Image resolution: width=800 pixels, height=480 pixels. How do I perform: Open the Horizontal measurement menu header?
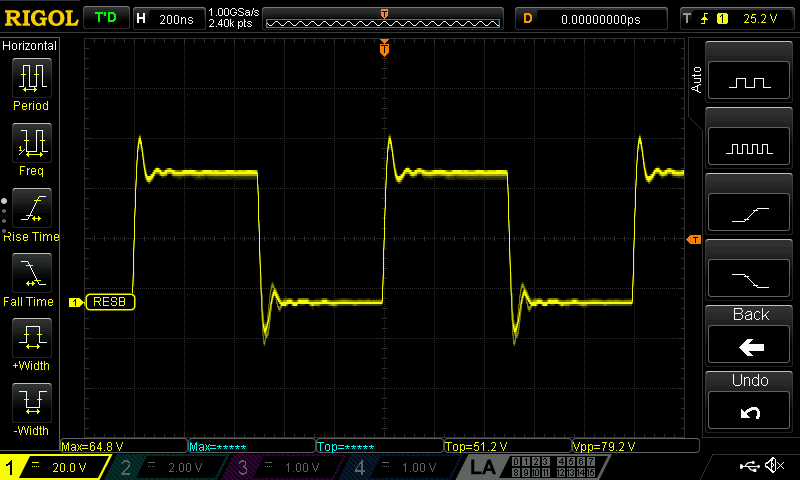(31, 46)
